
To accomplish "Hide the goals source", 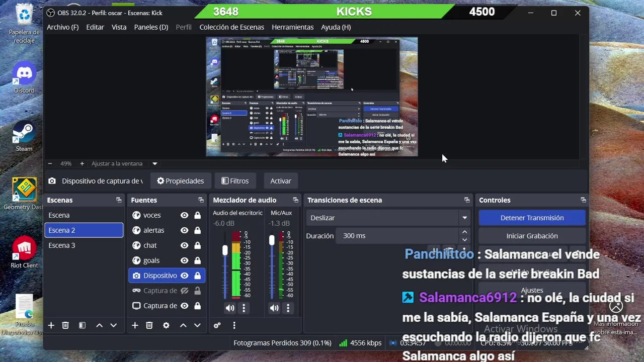I will [184, 260].
